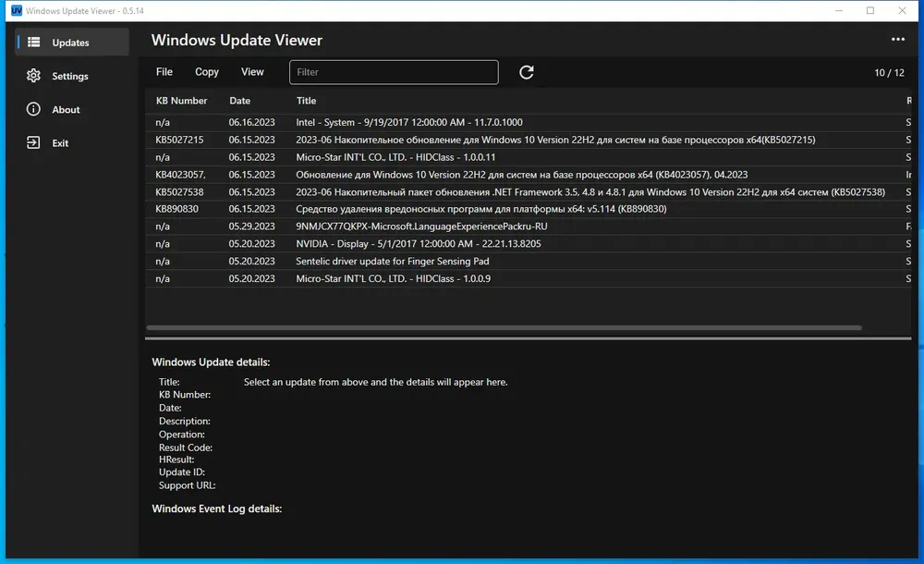The height and width of the screenshot is (564, 924).
Task: Close the Windows Update Viewer window
Action: point(902,10)
